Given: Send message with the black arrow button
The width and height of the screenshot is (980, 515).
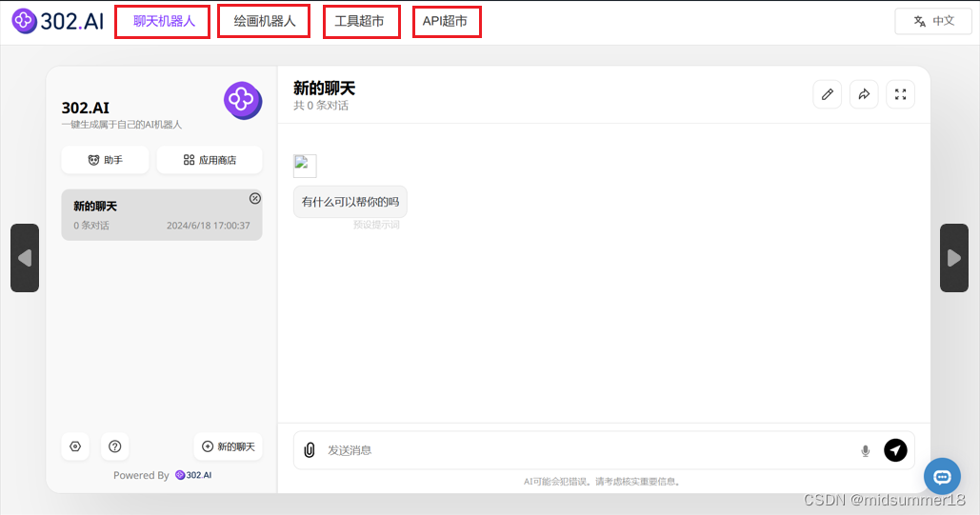Looking at the screenshot, I should [895, 450].
